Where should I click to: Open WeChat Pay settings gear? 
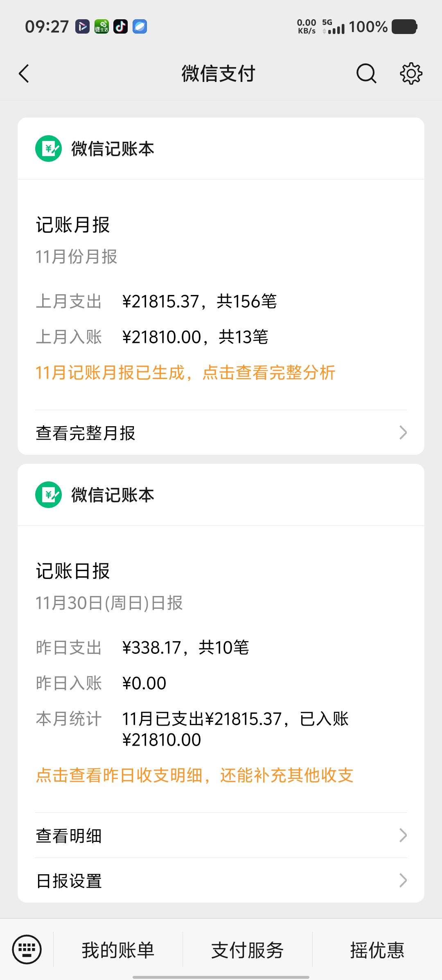pyautogui.click(x=411, y=74)
